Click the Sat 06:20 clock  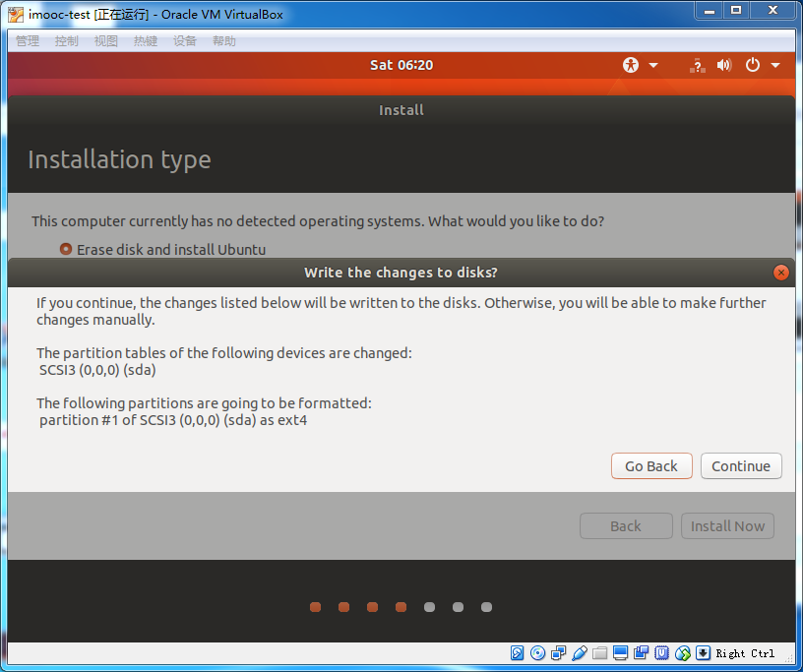pos(401,65)
